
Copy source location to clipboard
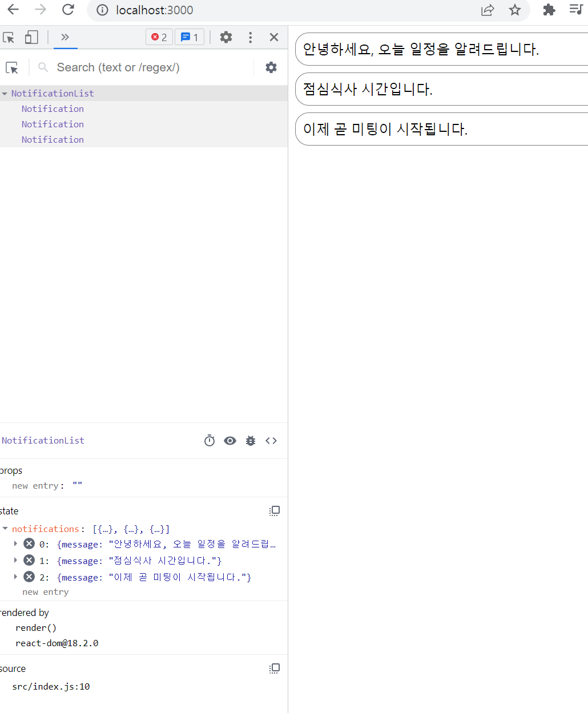[275, 668]
